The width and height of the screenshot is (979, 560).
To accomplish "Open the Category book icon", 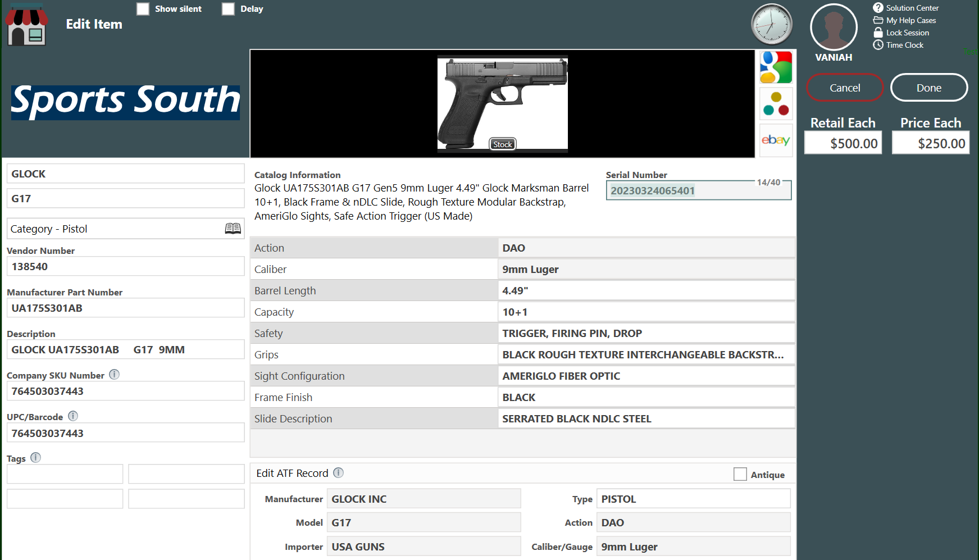I will [x=233, y=229].
